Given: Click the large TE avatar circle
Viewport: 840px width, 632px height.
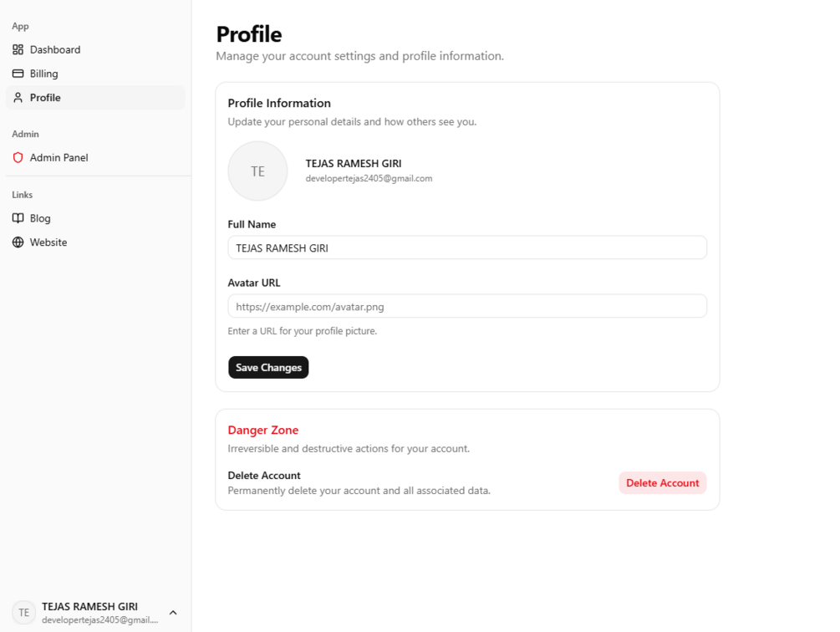Looking at the screenshot, I should [257, 171].
